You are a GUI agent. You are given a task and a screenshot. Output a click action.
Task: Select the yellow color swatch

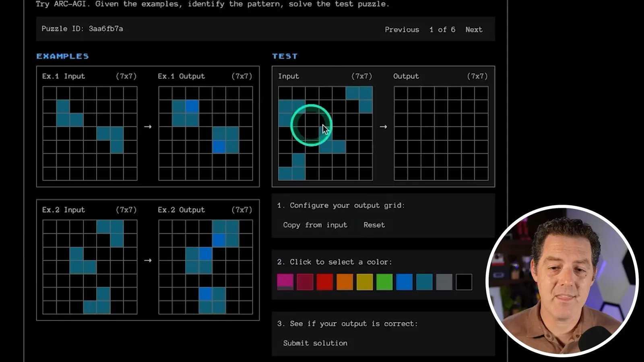(364, 282)
